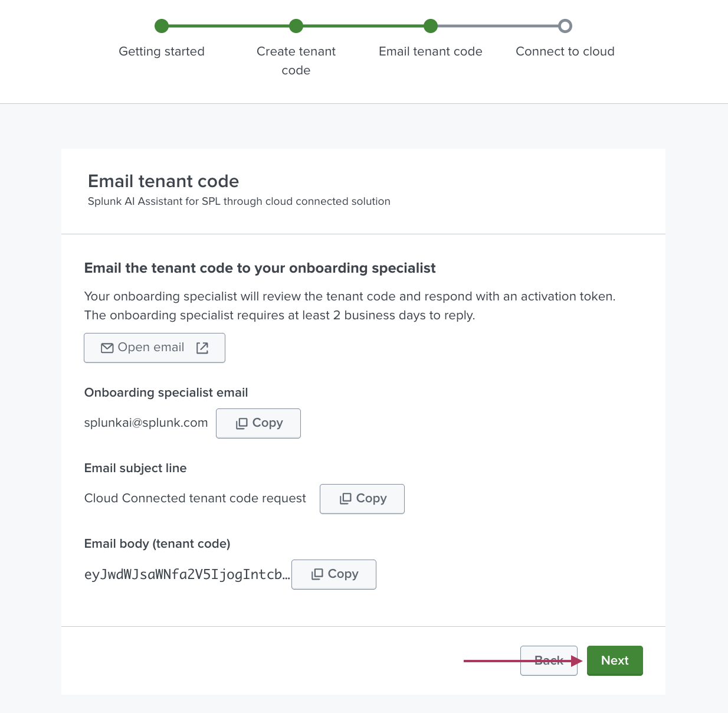Image resolution: width=728 pixels, height=713 pixels.
Task: Copy the onboarding specialist email address
Action: coord(258,423)
